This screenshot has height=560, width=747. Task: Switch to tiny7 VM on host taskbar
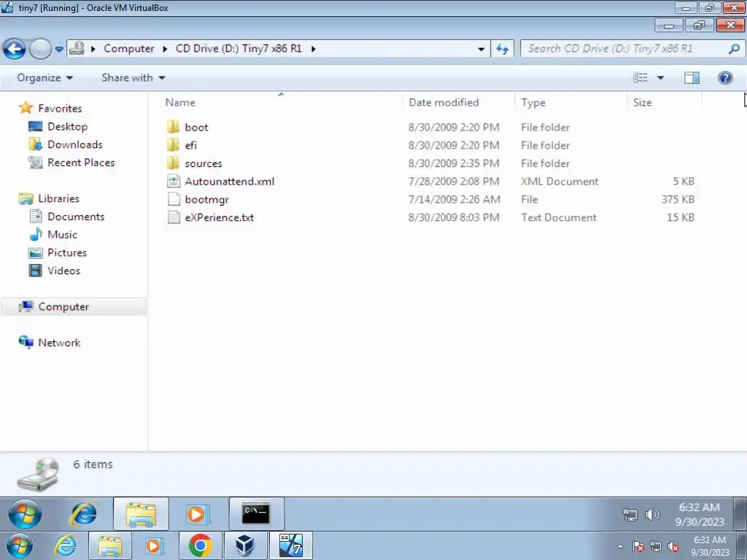pos(291,545)
